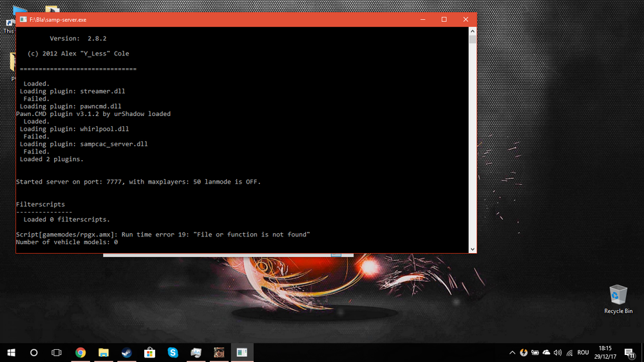Maximize the samp-server.exe console window
Viewport: 644px width, 362px height.
pyautogui.click(x=444, y=20)
